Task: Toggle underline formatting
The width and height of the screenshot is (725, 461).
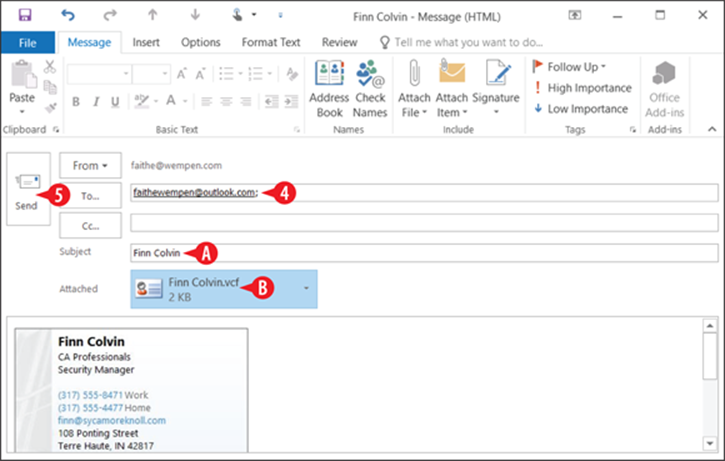Action: (x=115, y=102)
